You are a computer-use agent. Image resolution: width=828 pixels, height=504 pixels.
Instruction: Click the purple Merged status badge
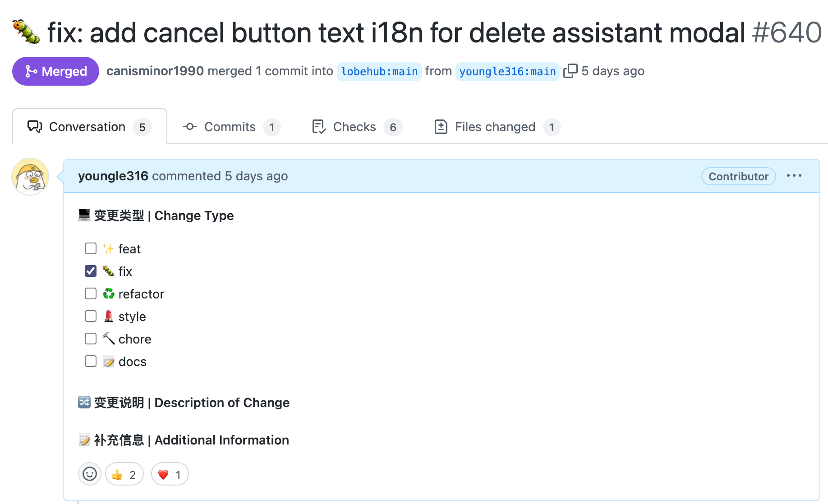(x=55, y=71)
